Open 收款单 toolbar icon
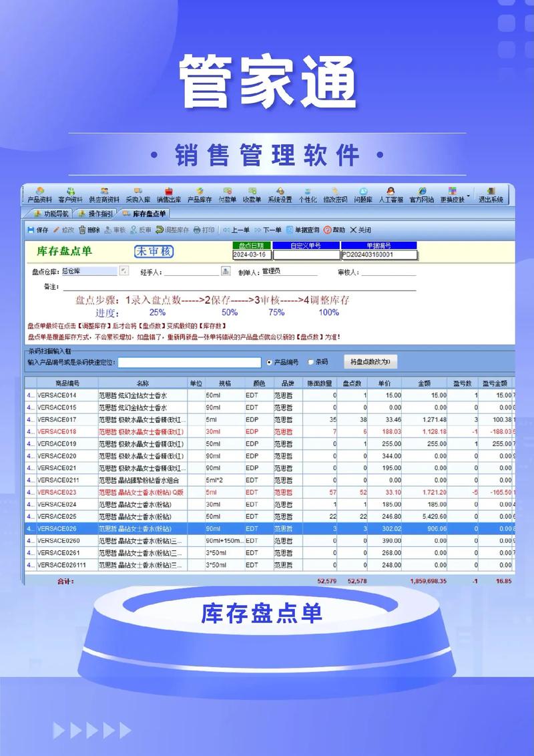Screen dimensions: 534x756 tap(252, 195)
